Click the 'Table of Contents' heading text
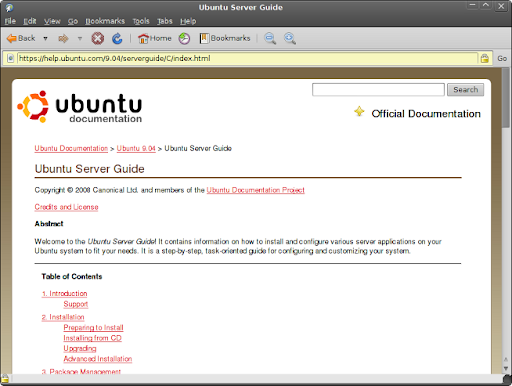The image size is (512, 386). pos(72,276)
